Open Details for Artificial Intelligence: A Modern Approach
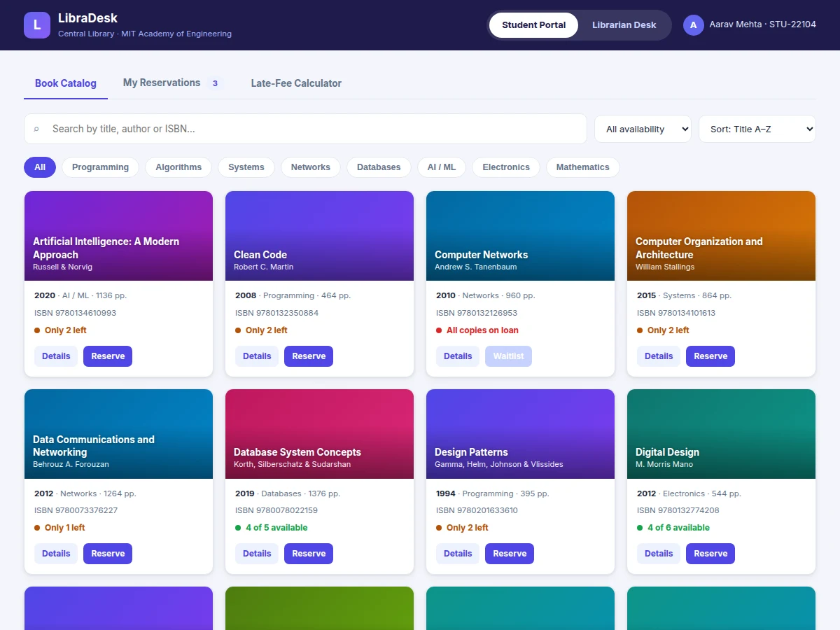Image resolution: width=840 pixels, height=630 pixels. pos(56,356)
